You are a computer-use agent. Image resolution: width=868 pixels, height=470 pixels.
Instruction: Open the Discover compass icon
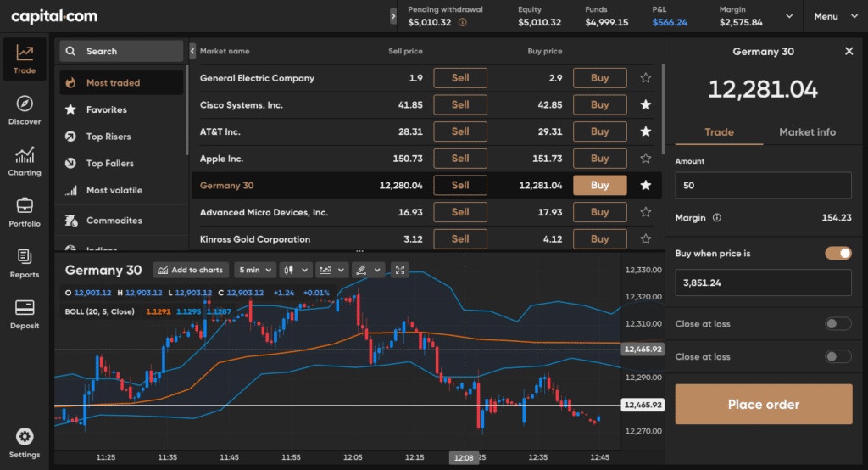(25, 104)
